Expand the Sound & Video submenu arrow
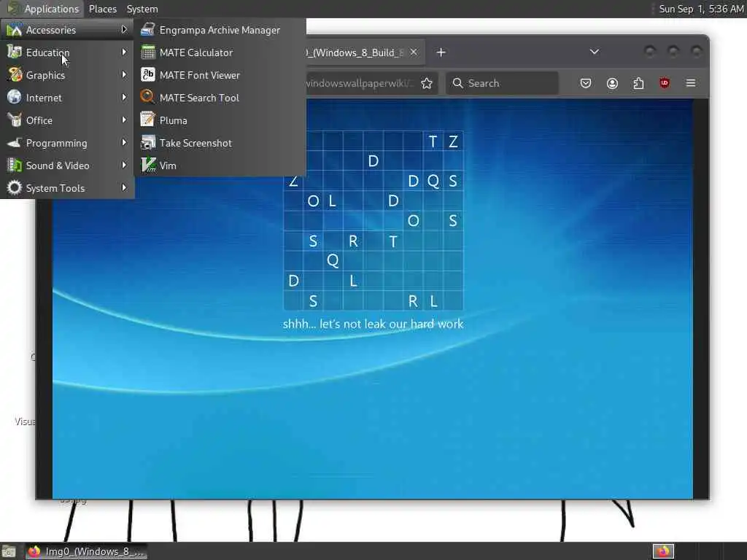Image resolution: width=747 pixels, height=560 pixels. point(124,166)
